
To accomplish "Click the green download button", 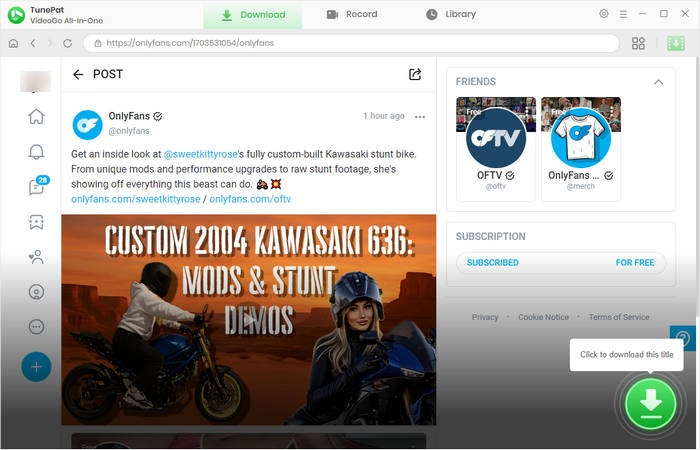I will pos(650,403).
